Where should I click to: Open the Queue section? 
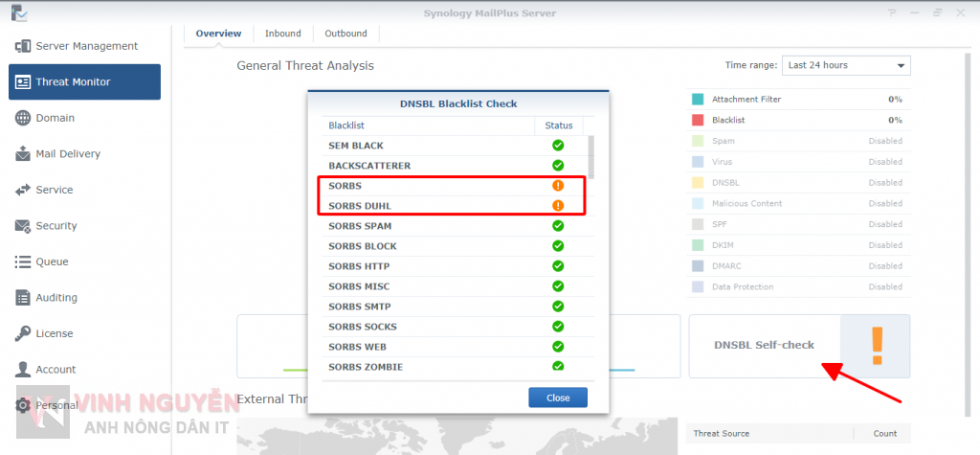(52, 262)
